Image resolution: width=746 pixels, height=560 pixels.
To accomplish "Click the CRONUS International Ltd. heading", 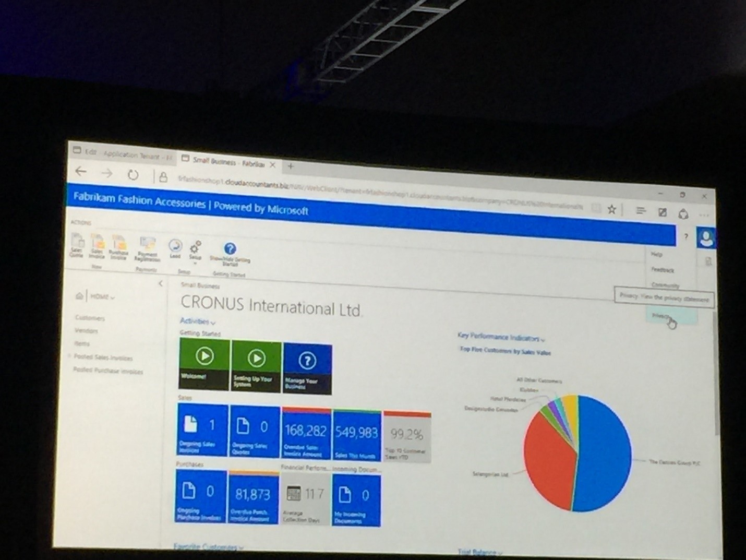I will (271, 306).
